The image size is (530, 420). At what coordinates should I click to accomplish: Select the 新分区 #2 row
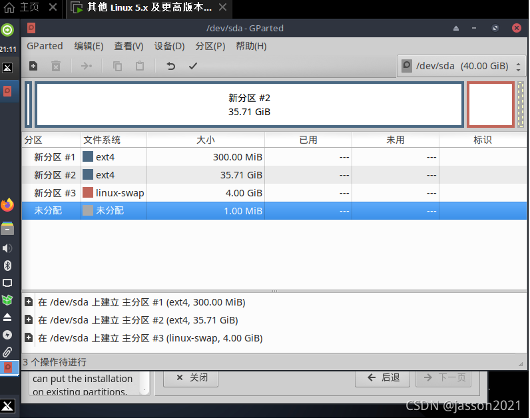[274, 175]
